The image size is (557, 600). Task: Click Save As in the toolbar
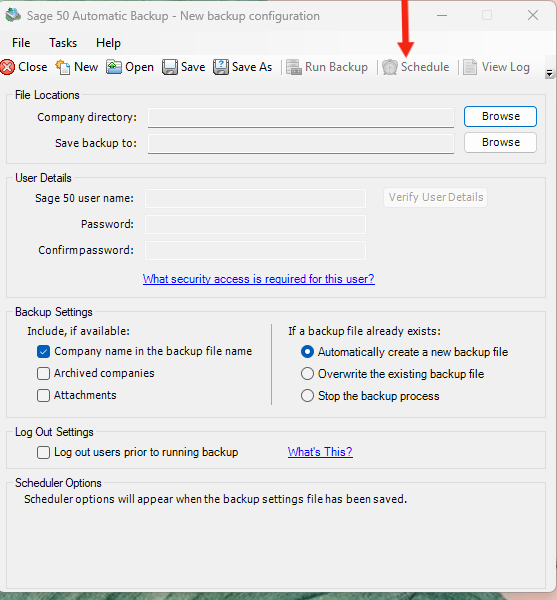coord(243,67)
